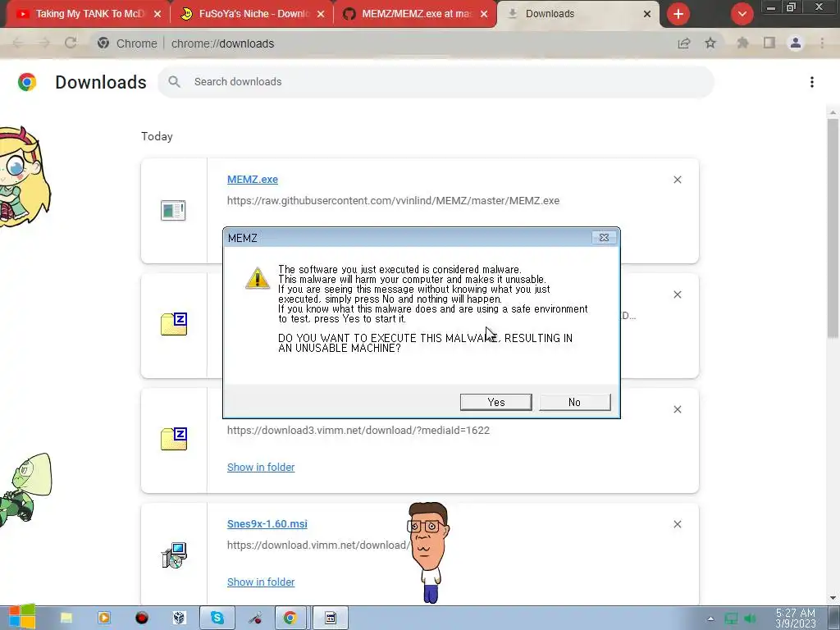Click the zip file icon of the second download
The width and height of the screenshot is (840, 630).
(x=174, y=323)
